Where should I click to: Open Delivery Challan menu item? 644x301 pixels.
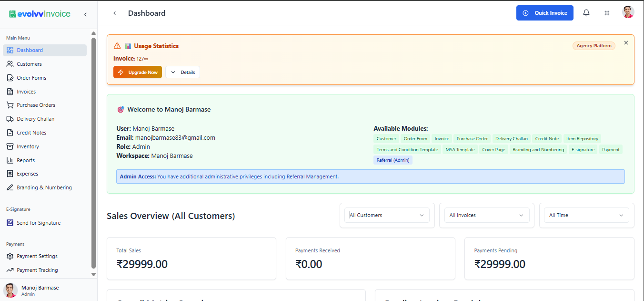45,119
